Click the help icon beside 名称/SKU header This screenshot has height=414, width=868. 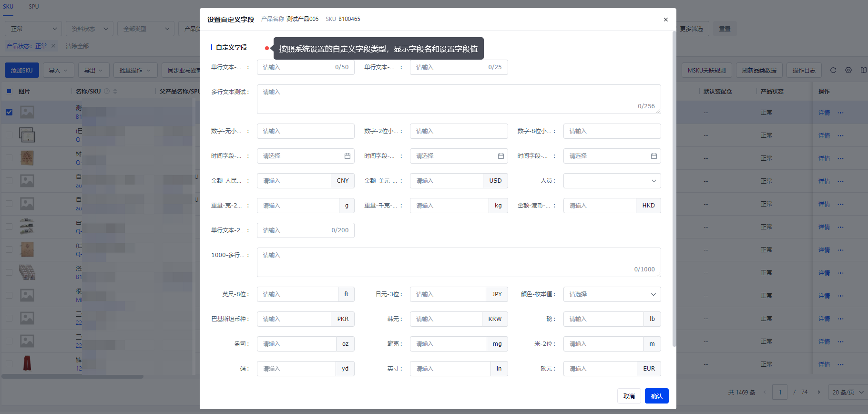107,91
